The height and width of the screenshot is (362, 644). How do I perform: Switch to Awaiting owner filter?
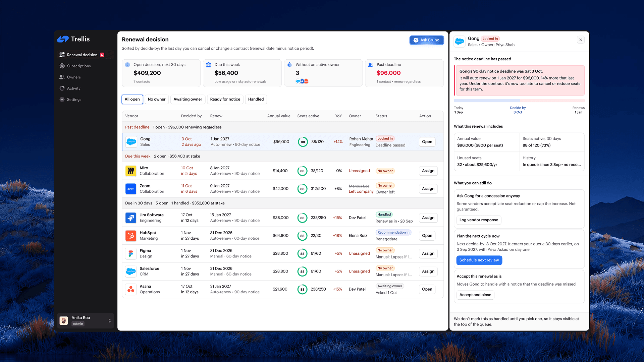coord(188,99)
